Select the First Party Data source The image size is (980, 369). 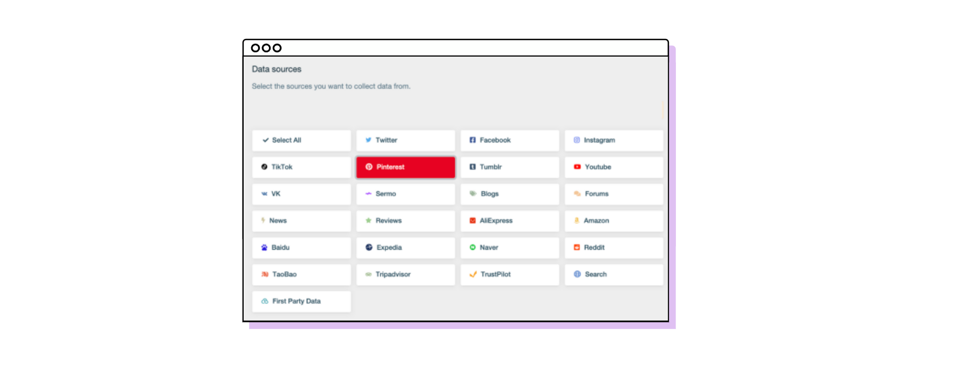tap(301, 302)
